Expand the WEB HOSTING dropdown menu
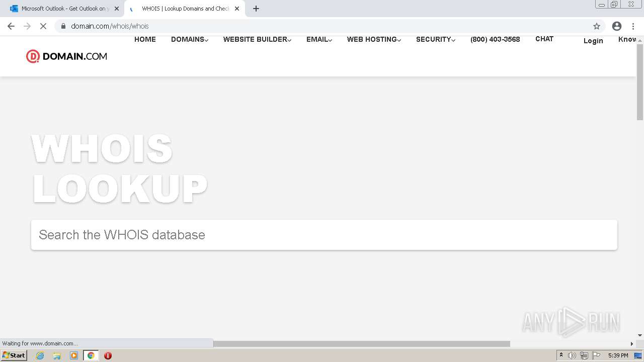644x362 pixels. click(374, 39)
